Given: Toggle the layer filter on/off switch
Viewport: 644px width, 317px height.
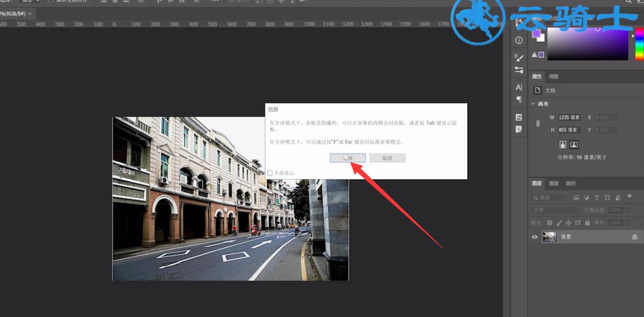Looking at the screenshot, I should click(x=630, y=197).
